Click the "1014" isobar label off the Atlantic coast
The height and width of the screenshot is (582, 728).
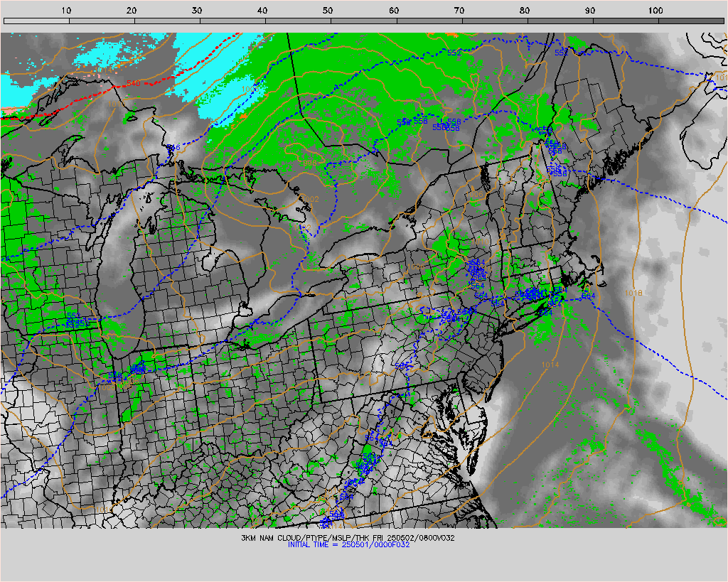pos(550,365)
